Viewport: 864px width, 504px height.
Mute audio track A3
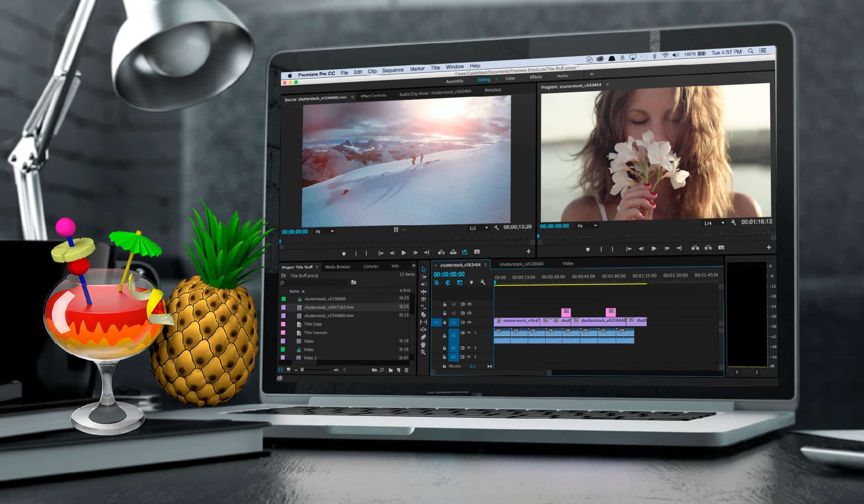coord(468,357)
